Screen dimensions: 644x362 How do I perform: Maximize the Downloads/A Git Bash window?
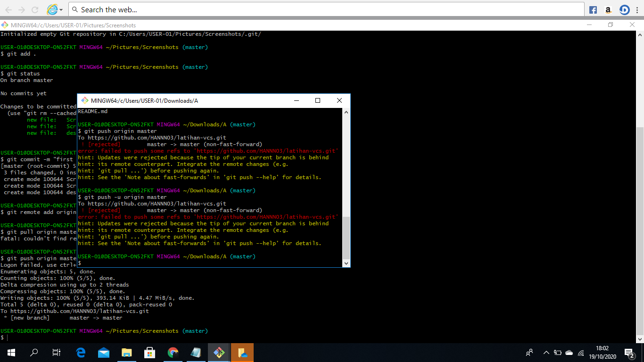(318, 100)
